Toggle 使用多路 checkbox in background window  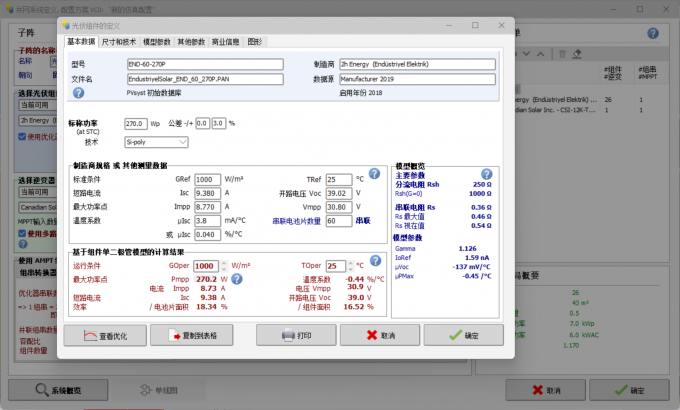(22, 233)
